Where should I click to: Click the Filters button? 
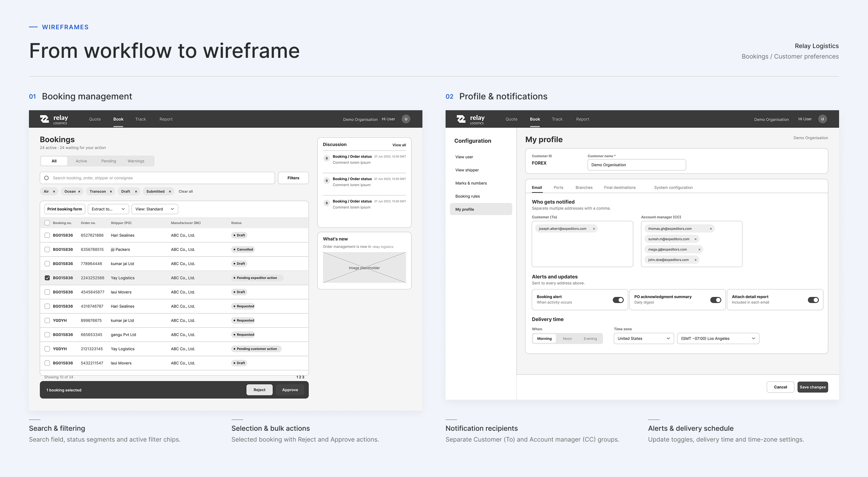[x=293, y=178]
